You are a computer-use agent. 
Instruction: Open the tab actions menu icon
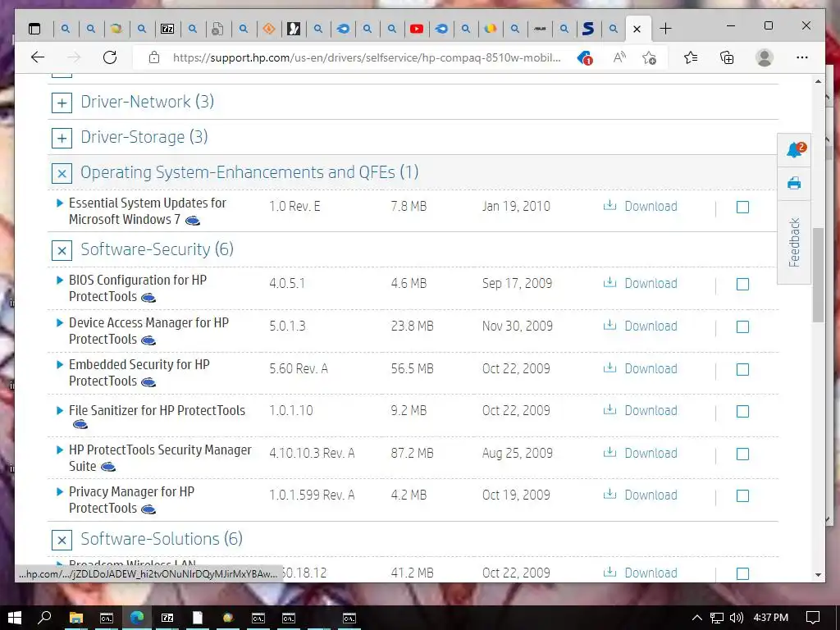click(34, 29)
